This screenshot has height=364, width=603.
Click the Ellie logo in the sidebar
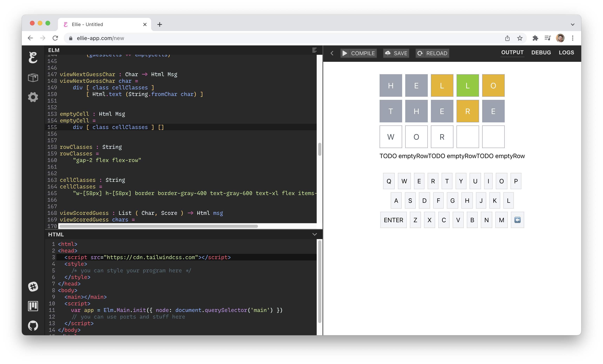tap(33, 58)
